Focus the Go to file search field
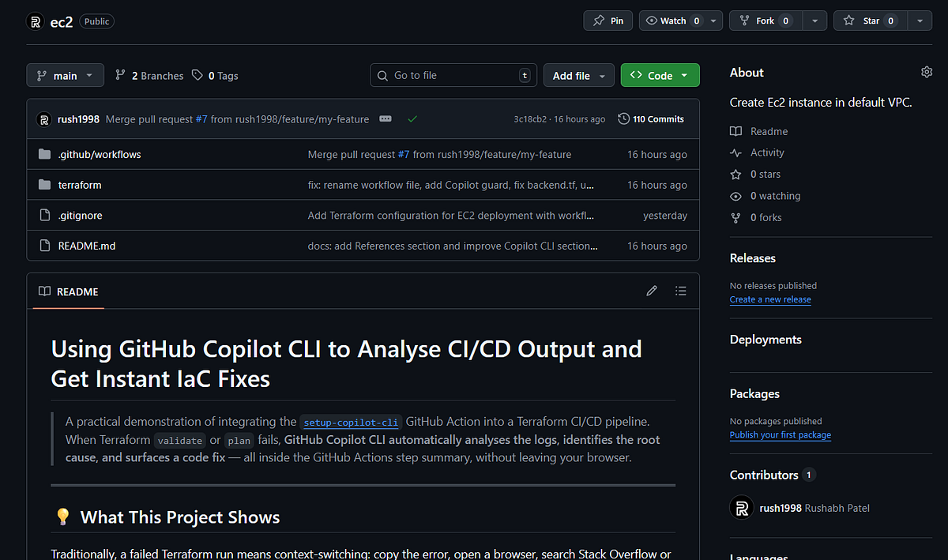Viewport: 948px width, 560px height. [453, 75]
